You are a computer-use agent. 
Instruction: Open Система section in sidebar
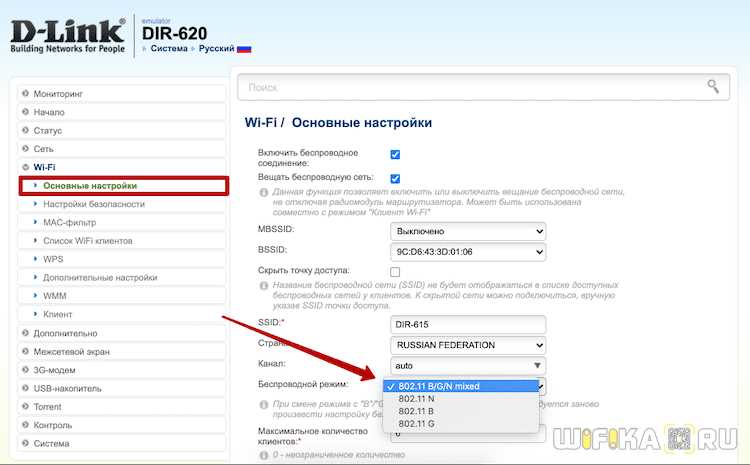[122, 443]
